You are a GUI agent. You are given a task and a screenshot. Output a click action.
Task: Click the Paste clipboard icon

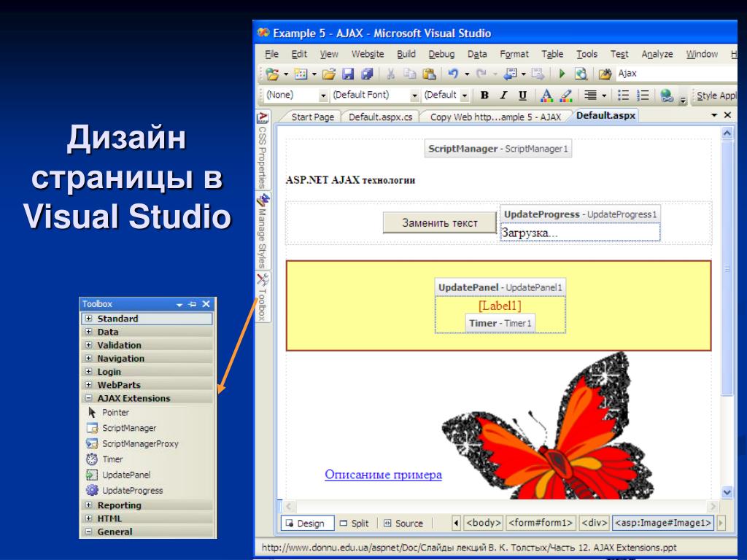click(429, 74)
